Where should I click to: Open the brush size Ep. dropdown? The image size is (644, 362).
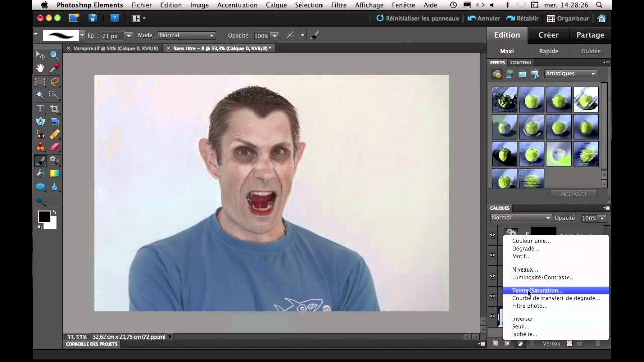click(x=128, y=36)
